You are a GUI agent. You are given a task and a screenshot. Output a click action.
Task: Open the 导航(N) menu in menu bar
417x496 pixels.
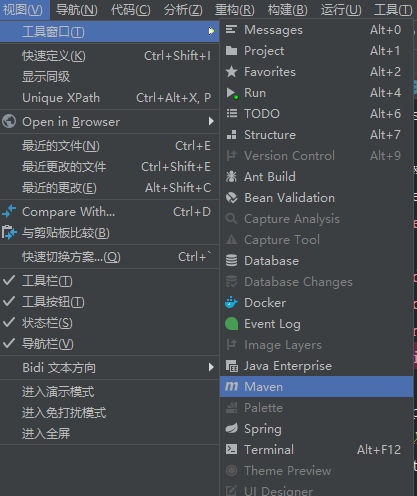77,10
